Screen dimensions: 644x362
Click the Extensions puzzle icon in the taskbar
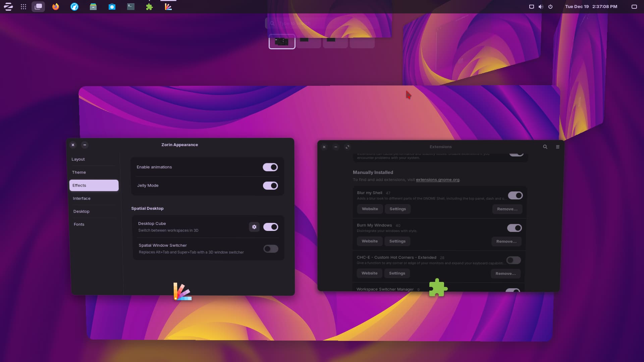(x=150, y=7)
